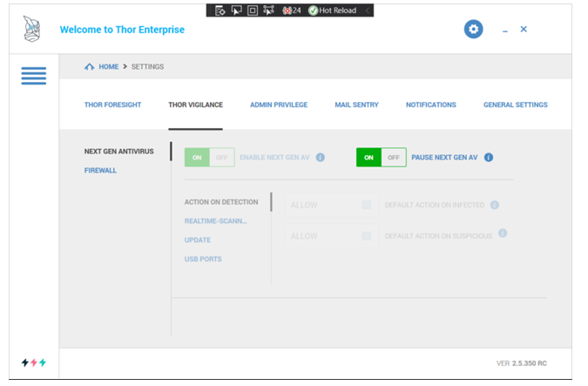The width and height of the screenshot is (588, 386).
Task: Click the Thor helmet logo
Action: coord(31,29)
